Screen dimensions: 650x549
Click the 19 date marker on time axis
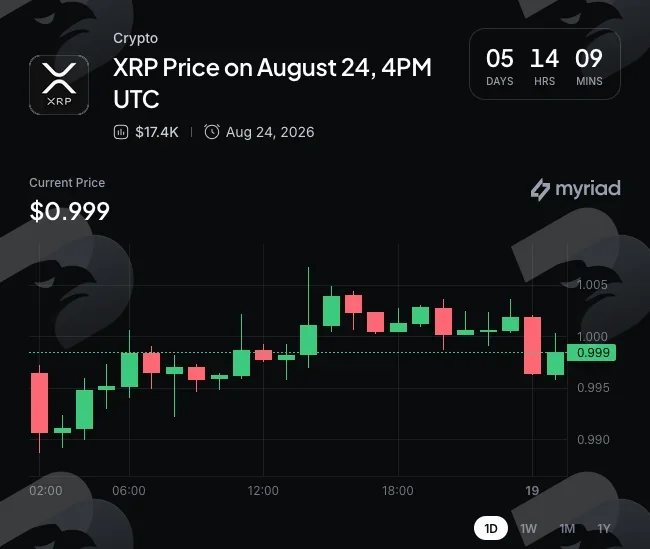[532, 491]
